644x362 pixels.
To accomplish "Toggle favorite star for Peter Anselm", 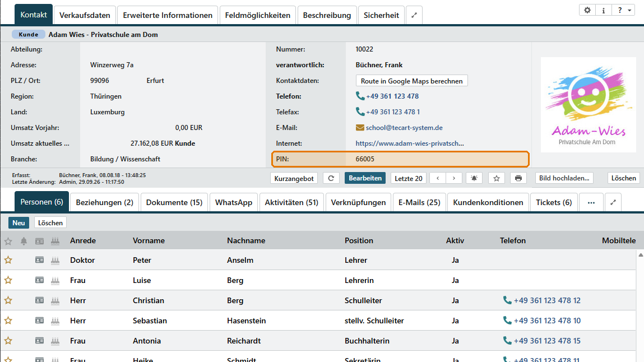I will point(8,260).
